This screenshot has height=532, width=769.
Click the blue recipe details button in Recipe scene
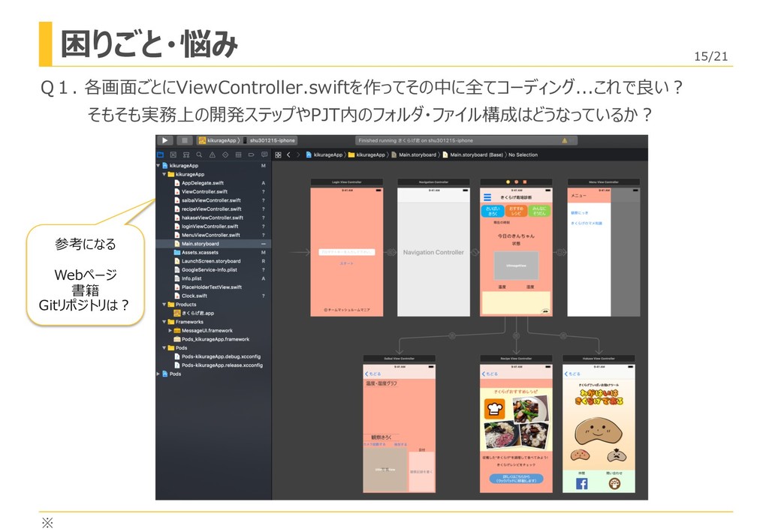point(516,479)
